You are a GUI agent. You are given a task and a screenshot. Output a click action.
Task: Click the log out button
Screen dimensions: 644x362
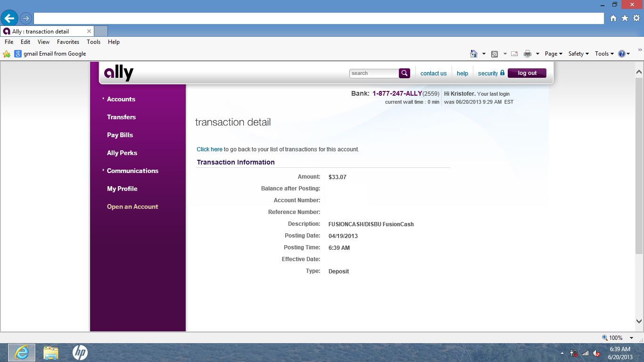527,73
